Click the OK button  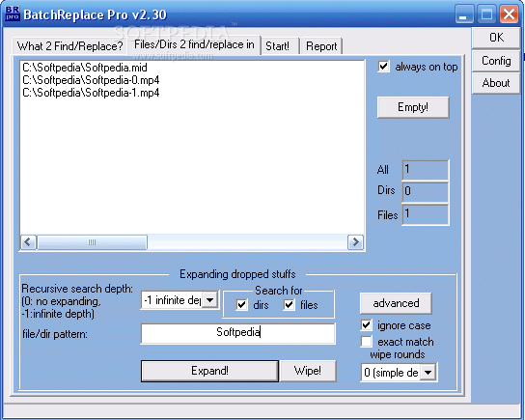[496, 38]
